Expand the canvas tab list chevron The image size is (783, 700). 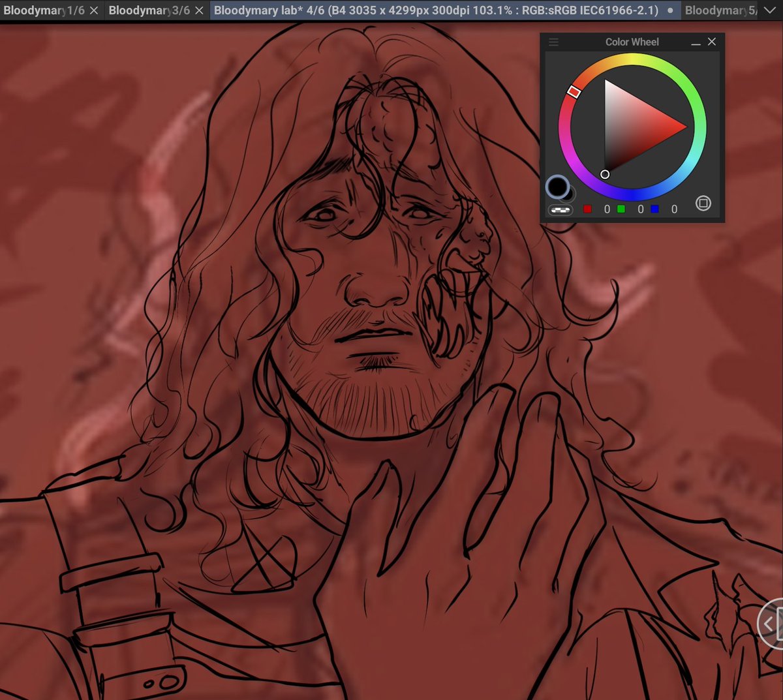pos(771,10)
